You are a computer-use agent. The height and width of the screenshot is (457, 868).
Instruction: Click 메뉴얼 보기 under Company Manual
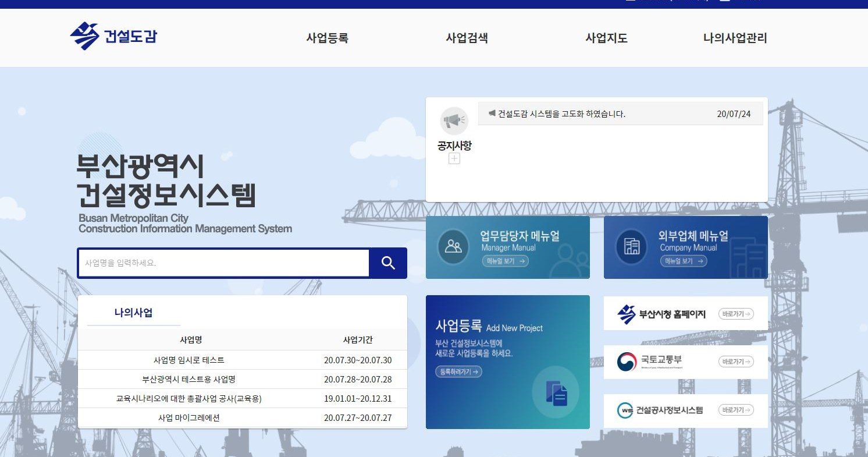684,261
